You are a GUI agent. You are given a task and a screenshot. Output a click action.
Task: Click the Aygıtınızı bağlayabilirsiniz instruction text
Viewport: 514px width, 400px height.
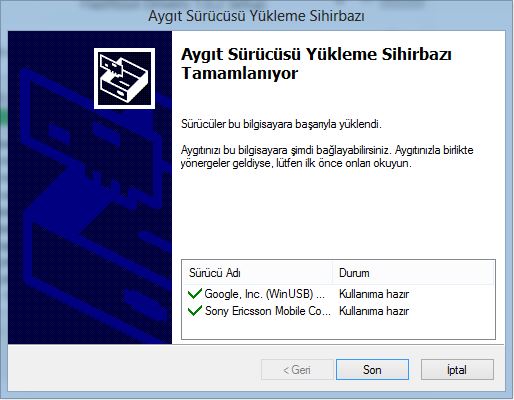tap(327, 150)
